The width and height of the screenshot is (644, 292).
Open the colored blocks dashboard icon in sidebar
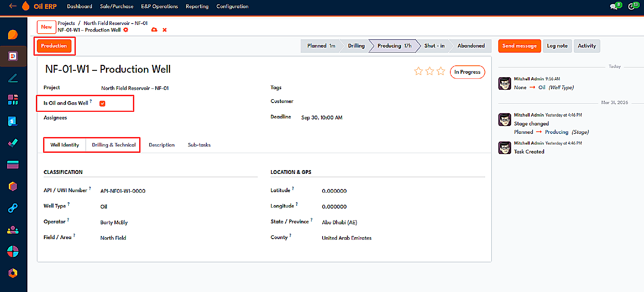point(13,100)
